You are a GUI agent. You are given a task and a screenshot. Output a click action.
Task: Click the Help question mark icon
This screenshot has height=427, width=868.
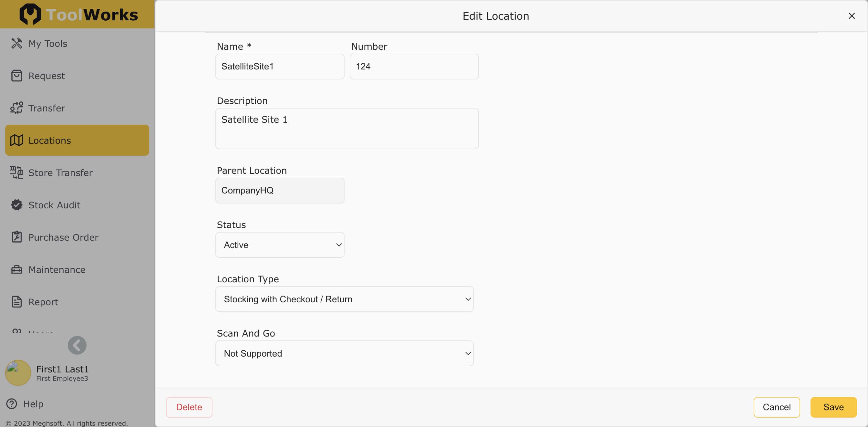12,404
